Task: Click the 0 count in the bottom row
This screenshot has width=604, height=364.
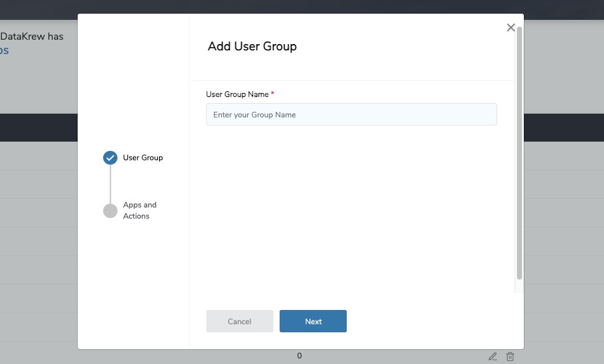Action: [299, 356]
